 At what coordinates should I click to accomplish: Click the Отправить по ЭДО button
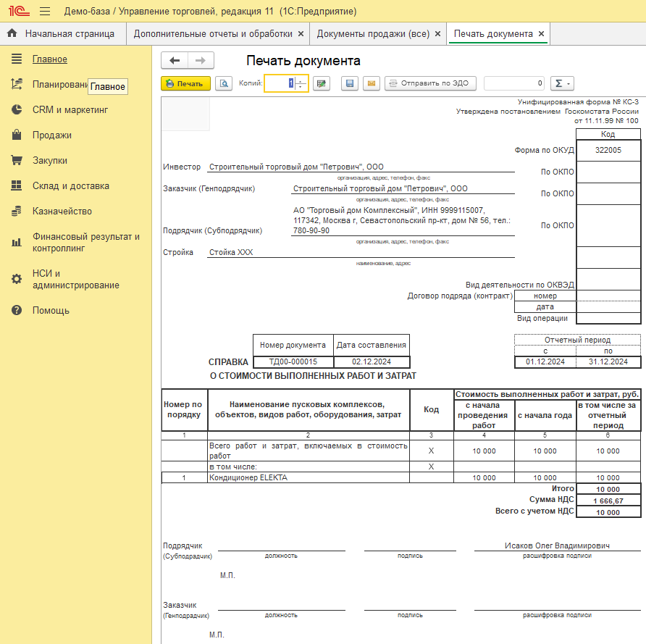(430, 83)
